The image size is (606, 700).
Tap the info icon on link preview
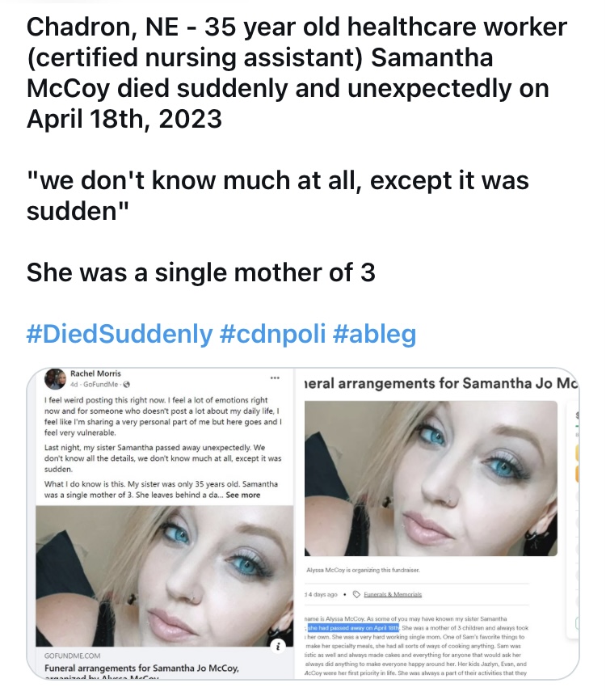tap(278, 646)
